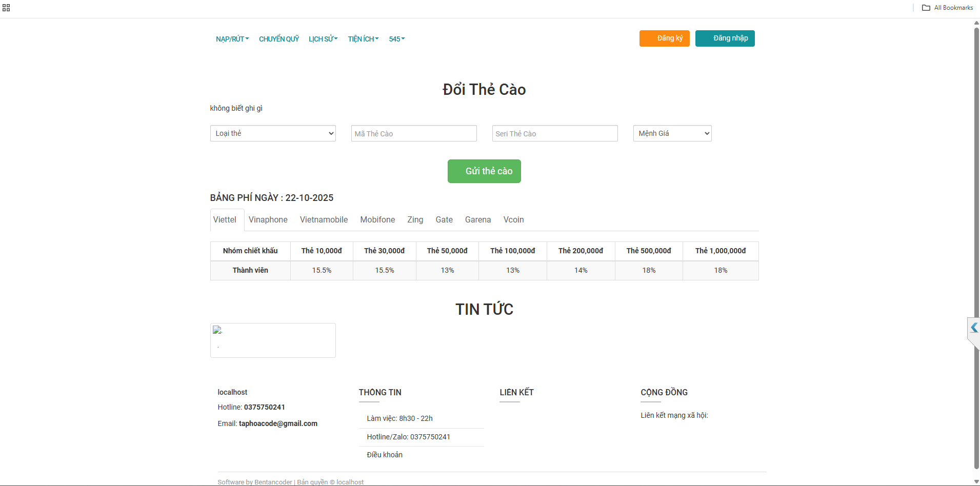Screen dimensions: 980x486
Task: Expand the TIỆN ÍCH menu
Action: [x=363, y=39]
